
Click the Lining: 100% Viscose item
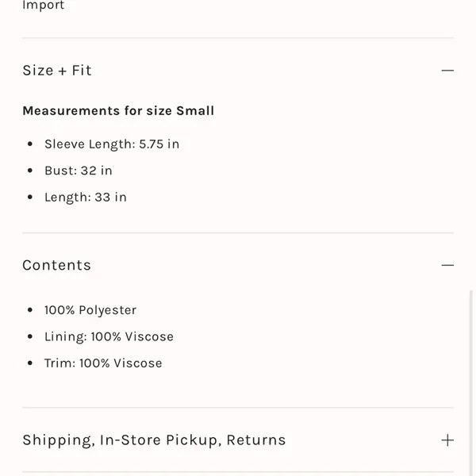109,336
